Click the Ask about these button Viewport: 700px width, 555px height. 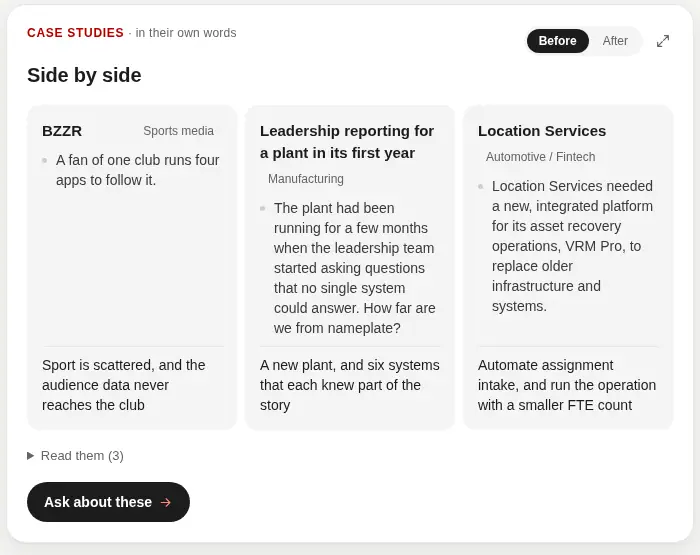pyautogui.click(x=108, y=502)
